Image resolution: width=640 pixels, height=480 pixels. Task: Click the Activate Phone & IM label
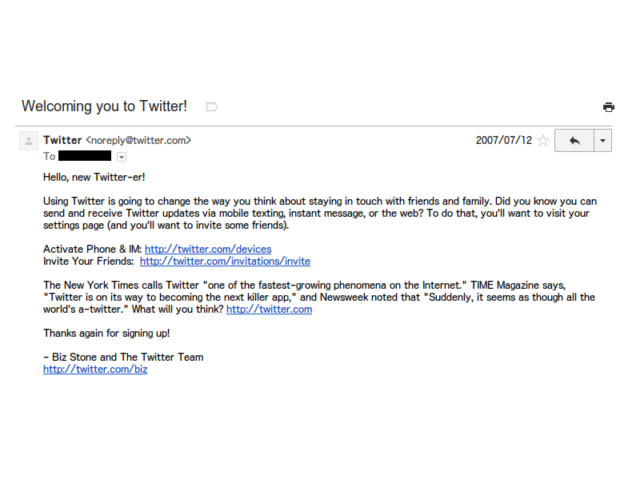click(x=92, y=249)
